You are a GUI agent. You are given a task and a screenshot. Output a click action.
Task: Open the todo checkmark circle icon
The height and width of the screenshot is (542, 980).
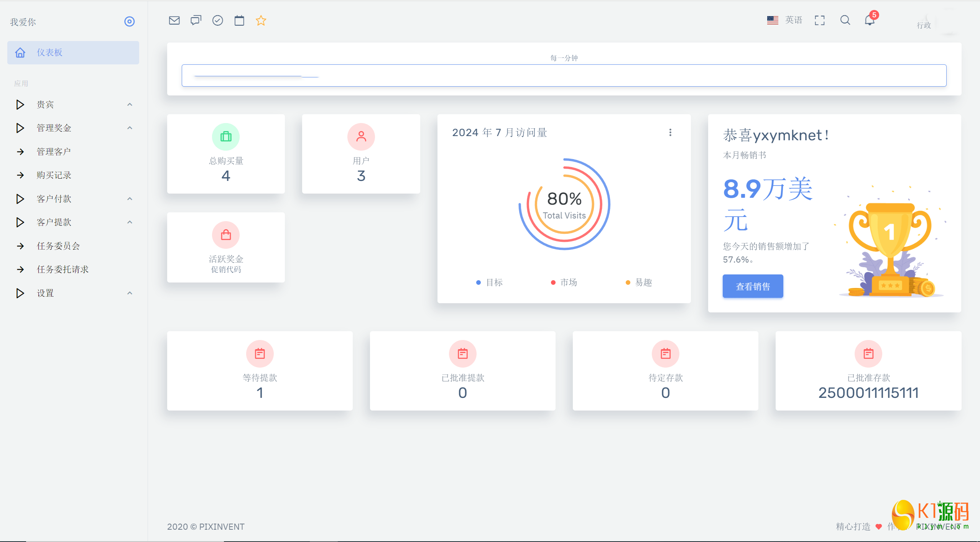click(x=217, y=20)
